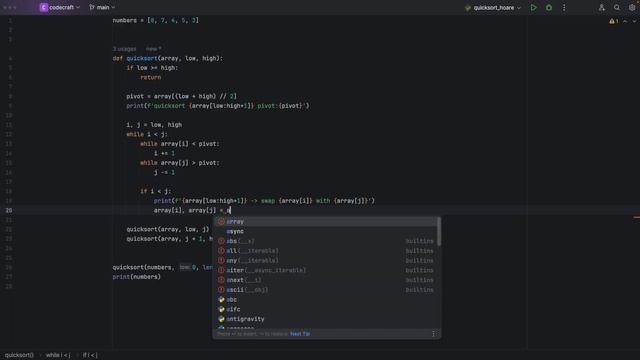This screenshot has height=360, width=640.
Task: Open completion popup options menu
Action: tap(433, 334)
